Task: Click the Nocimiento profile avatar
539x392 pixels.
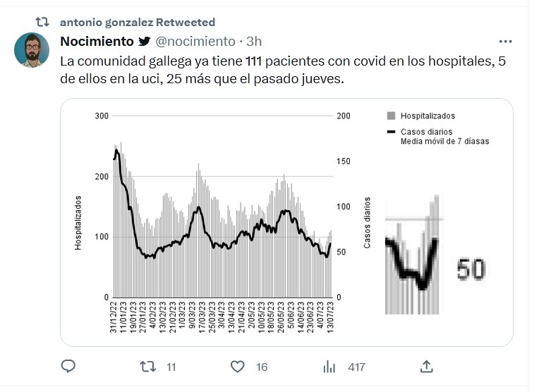Action: pos(32,50)
